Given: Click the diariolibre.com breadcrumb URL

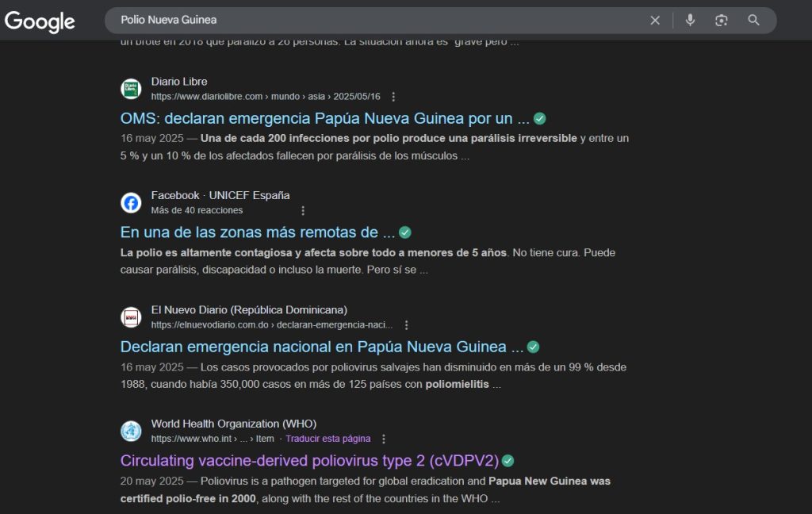Looking at the screenshot, I should 266,97.
